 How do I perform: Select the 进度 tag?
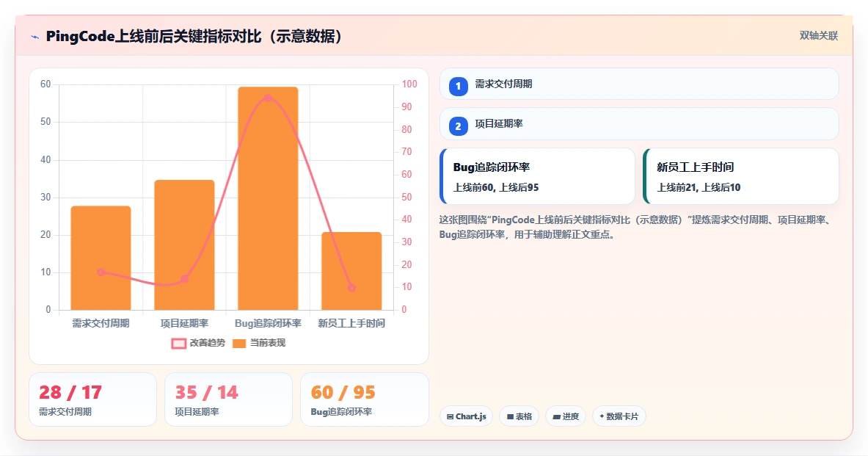click(x=565, y=416)
